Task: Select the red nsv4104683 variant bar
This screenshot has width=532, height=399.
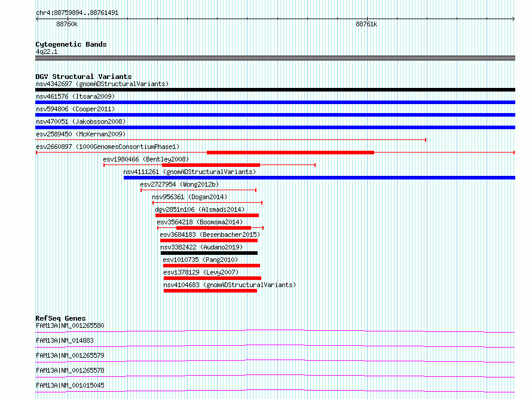Action: point(210,291)
